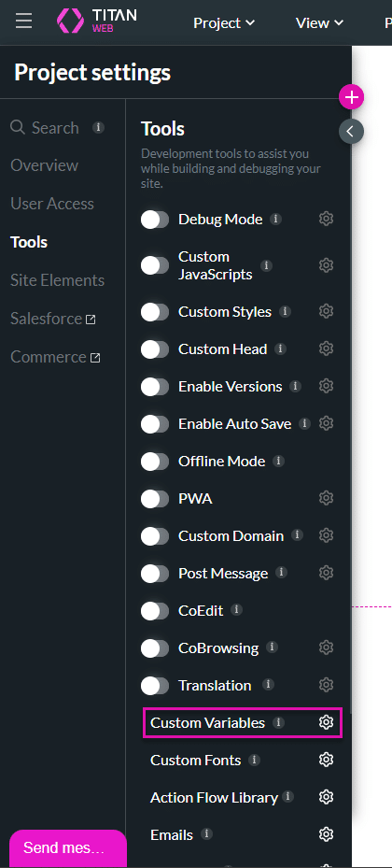
Task: Open Custom Head gear settings
Action: coord(327,349)
